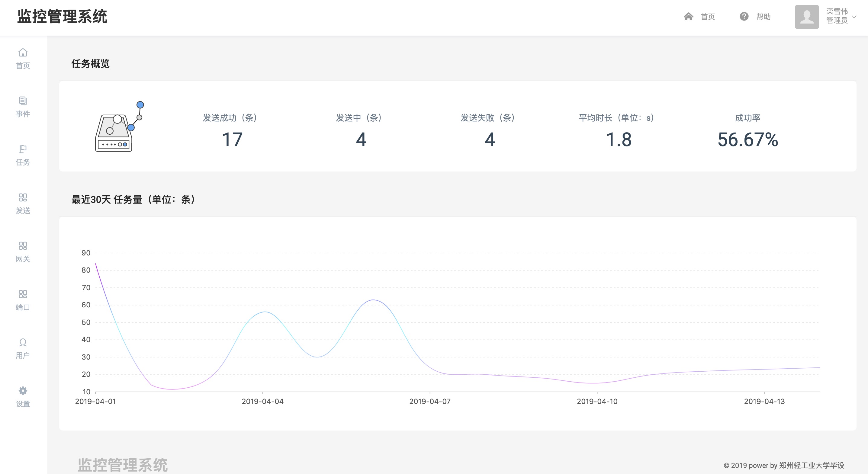868x474 pixels.
Task: Open the 端口 port sidebar icon
Action: tap(23, 294)
